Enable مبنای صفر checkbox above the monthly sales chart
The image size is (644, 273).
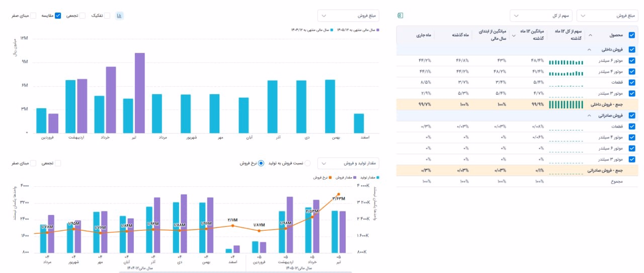[x=33, y=16]
